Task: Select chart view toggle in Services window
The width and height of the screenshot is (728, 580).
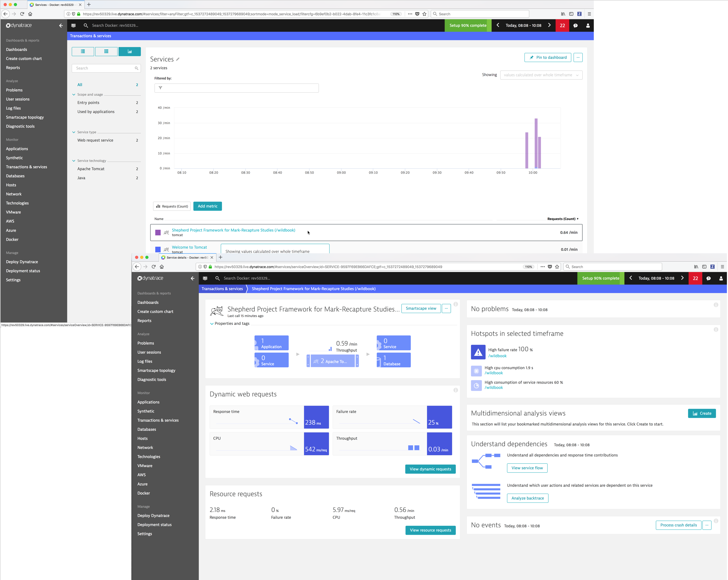Action: 130,51
